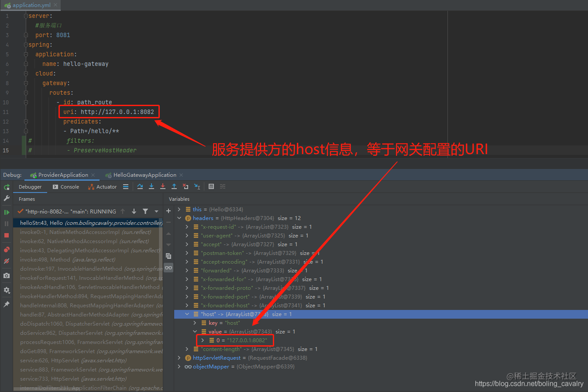Screen dimensions: 588x392
Task: Switch to the Debugger tab
Action: tap(30, 187)
